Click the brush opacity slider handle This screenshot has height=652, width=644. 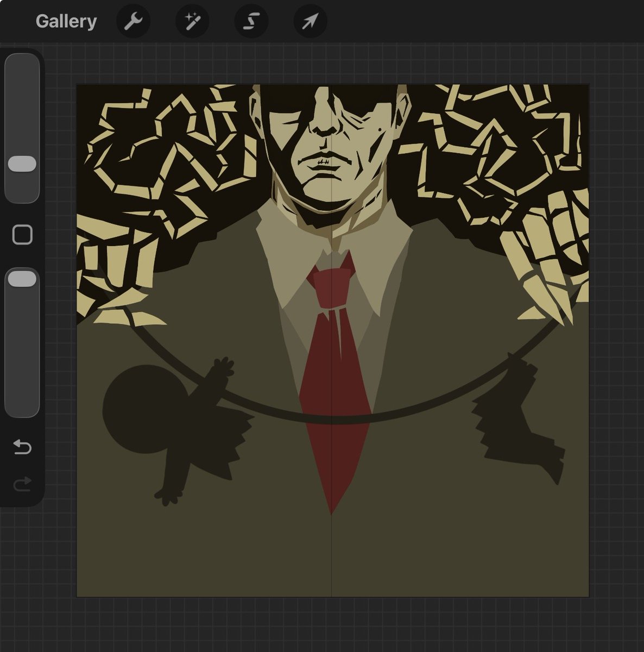[22, 279]
